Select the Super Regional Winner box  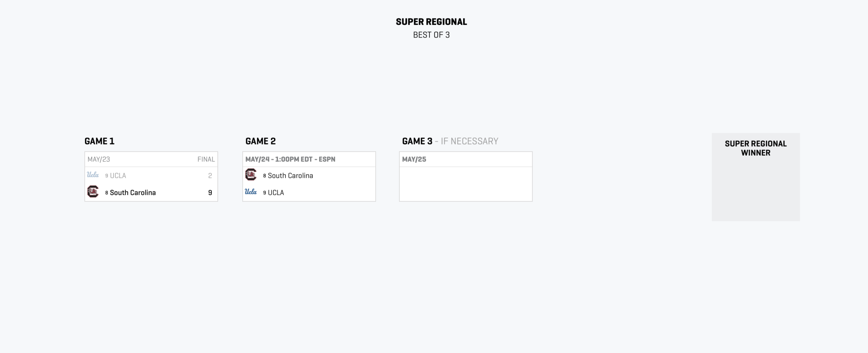[x=756, y=177]
